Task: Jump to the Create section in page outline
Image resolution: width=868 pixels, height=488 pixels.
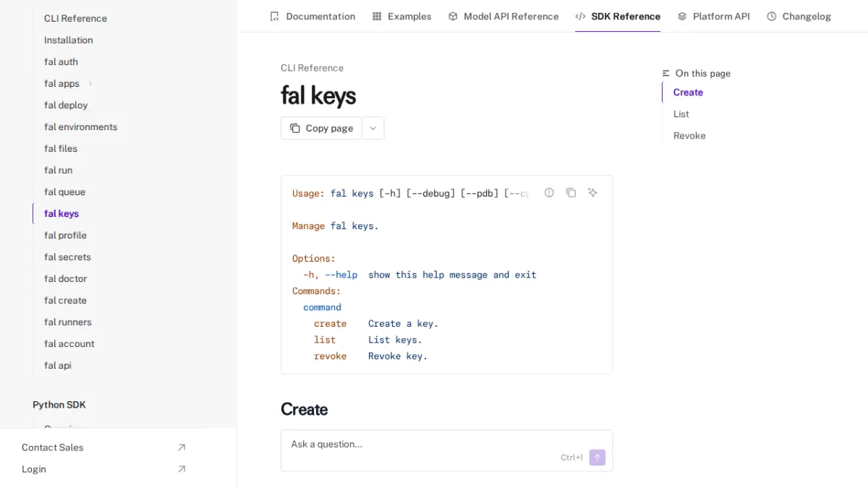Action: [x=688, y=92]
